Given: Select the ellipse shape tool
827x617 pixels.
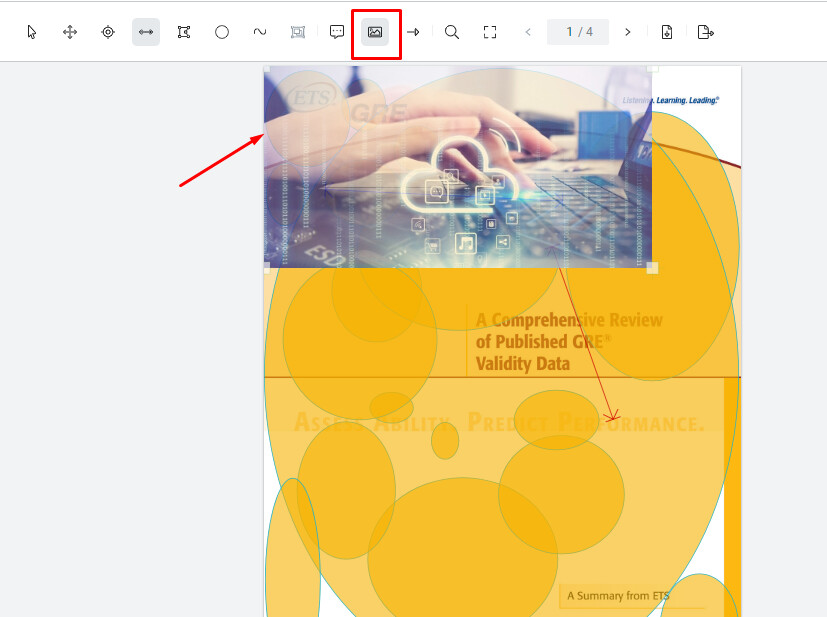Looking at the screenshot, I should 221,31.
